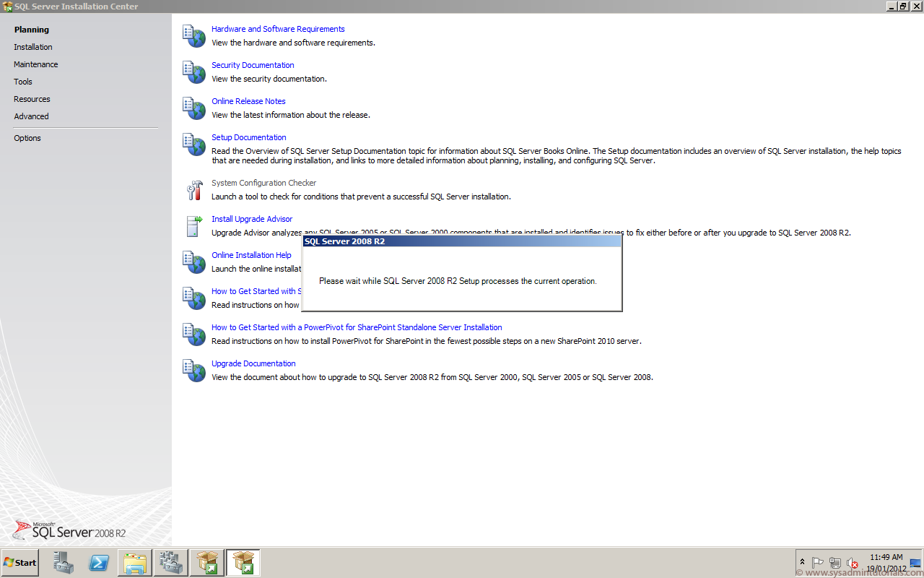Select the Planning category
The width and height of the screenshot is (924, 578).
[32, 30]
